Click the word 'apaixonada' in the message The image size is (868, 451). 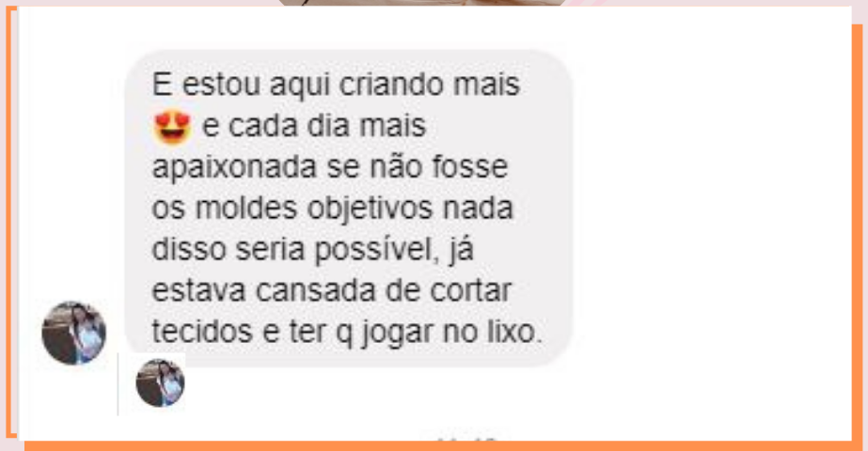234,167
